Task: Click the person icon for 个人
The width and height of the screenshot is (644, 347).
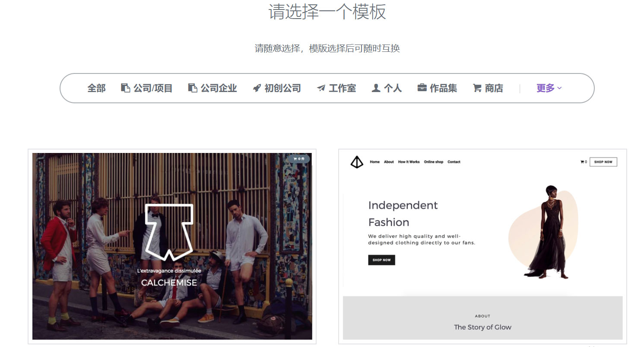Action: (376, 88)
